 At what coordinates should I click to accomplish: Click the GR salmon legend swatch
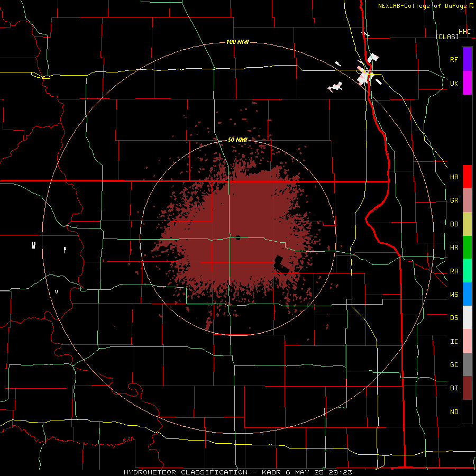tap(467, 200)
